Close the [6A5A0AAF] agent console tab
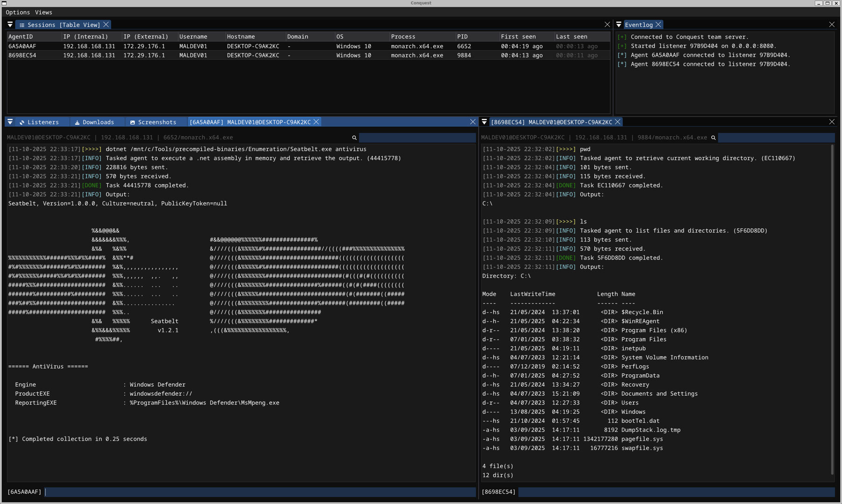This screenshot has width=842, height=504. pos(317,122)
